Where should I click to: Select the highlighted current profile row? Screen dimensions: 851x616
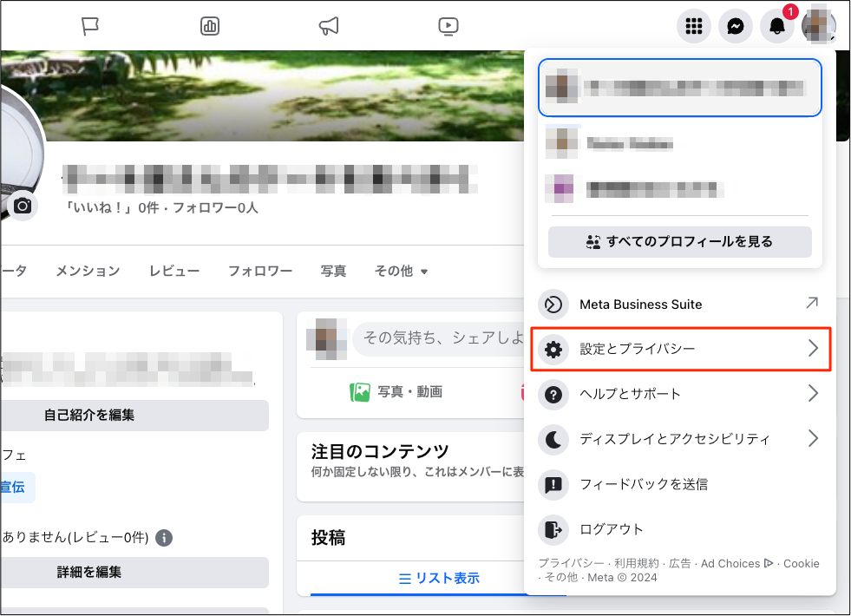[679, 88]
